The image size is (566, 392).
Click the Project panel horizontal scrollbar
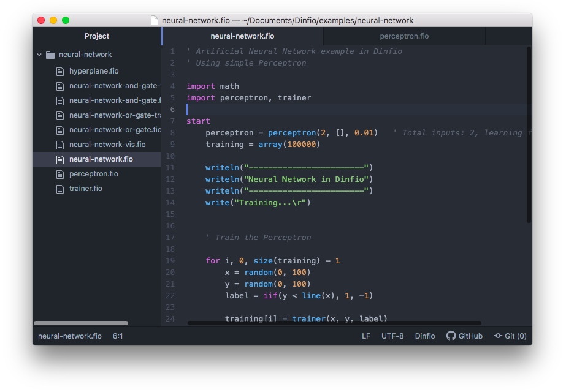coord(81,323)
